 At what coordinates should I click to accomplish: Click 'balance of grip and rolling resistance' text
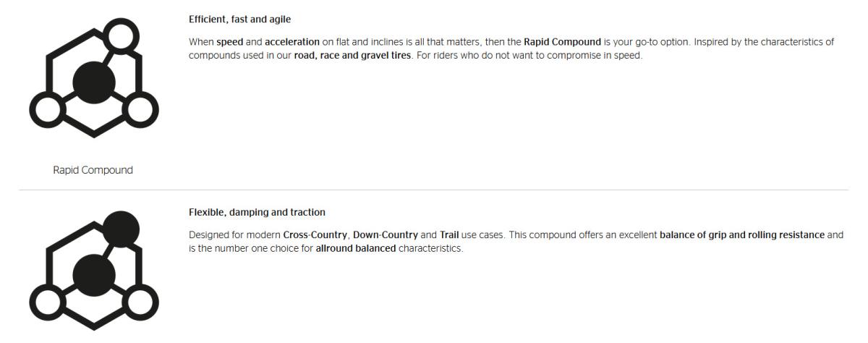(741, 236)
